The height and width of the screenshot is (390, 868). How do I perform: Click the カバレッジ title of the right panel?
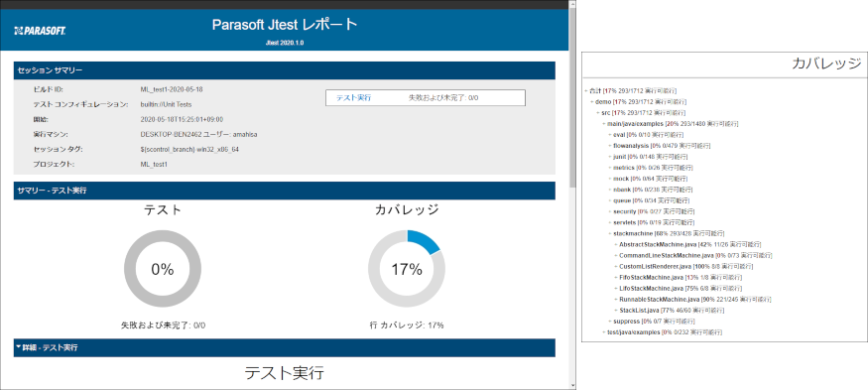(826, 64)
